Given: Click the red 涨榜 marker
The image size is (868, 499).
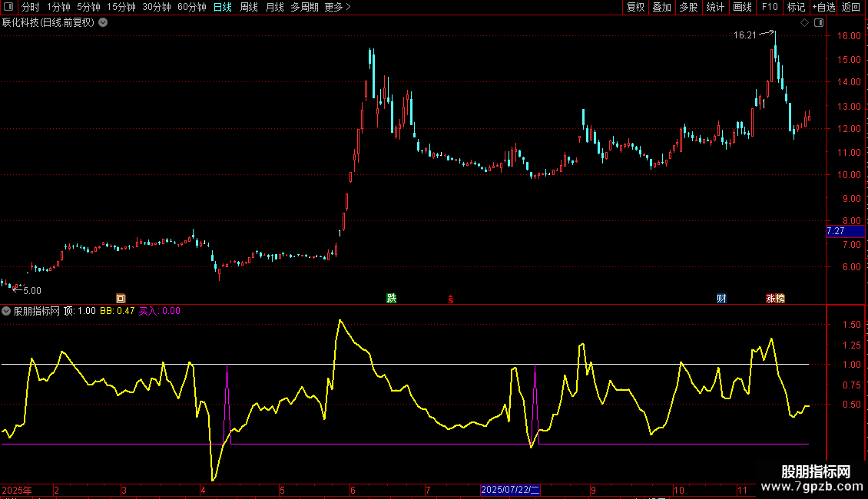Looking at the screenshot, I should pyautogui.click(x=775, y=299).
